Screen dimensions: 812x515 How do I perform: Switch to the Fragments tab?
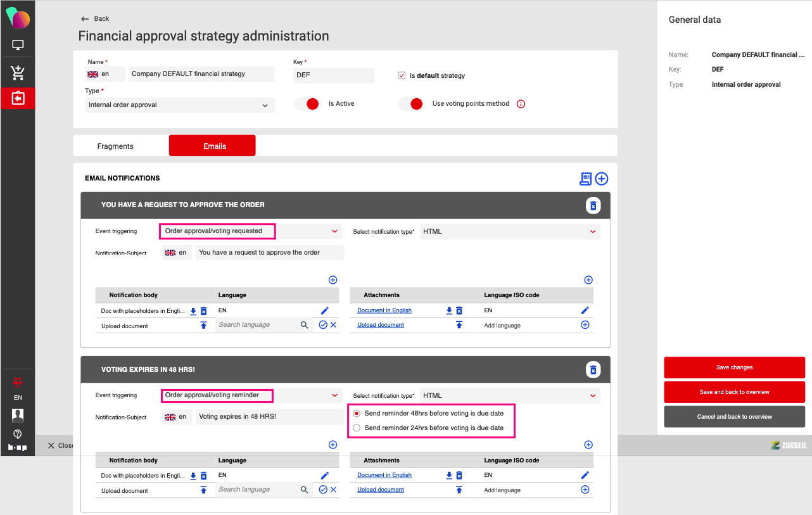115,146
